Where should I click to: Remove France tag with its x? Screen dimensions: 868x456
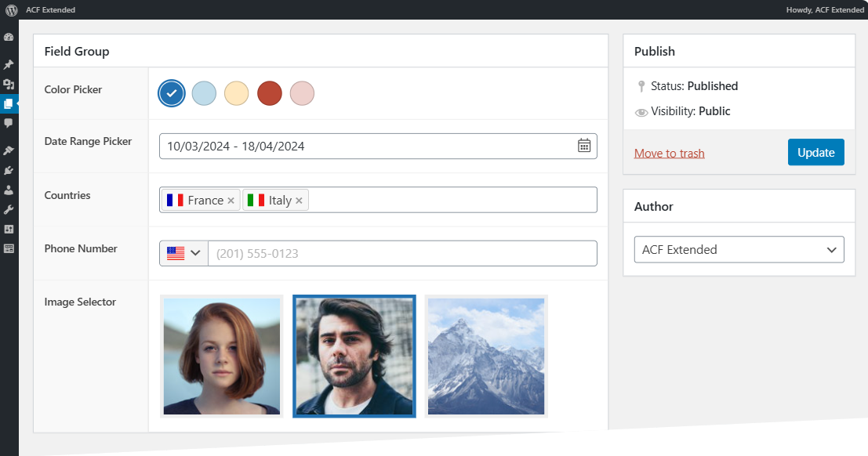(x=231, y=201)
